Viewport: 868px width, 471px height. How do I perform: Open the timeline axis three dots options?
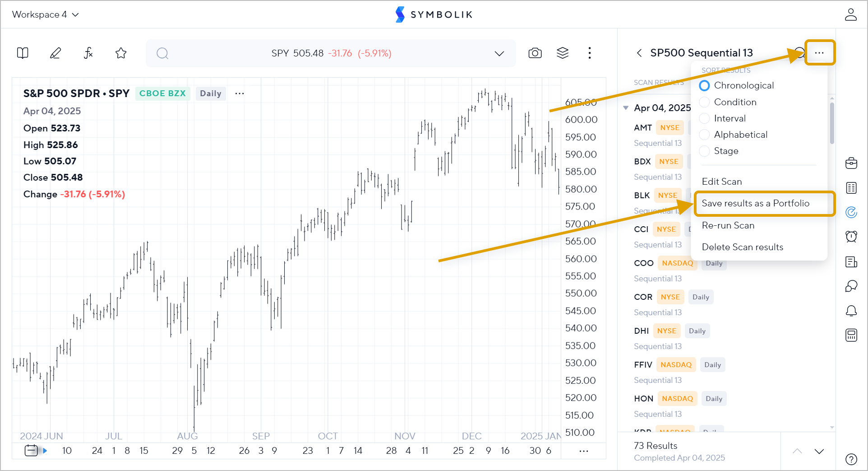(x=584, y=451)
